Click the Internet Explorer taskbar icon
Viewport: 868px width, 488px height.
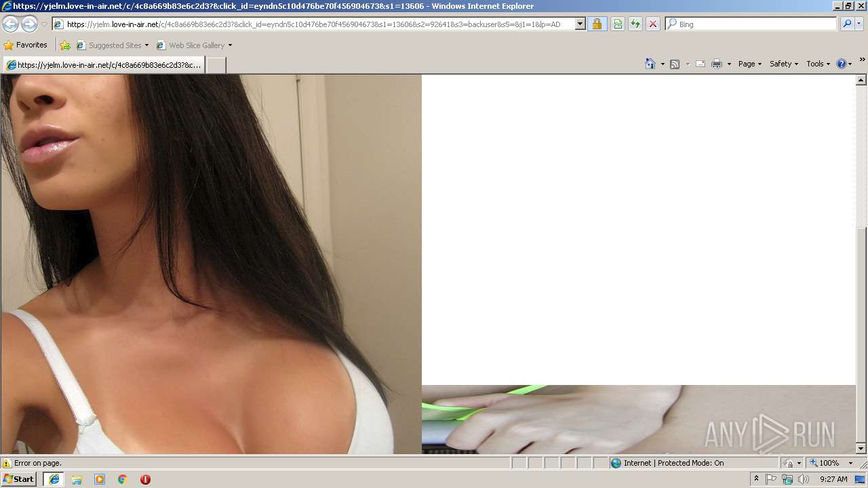(x=54, y=479)
